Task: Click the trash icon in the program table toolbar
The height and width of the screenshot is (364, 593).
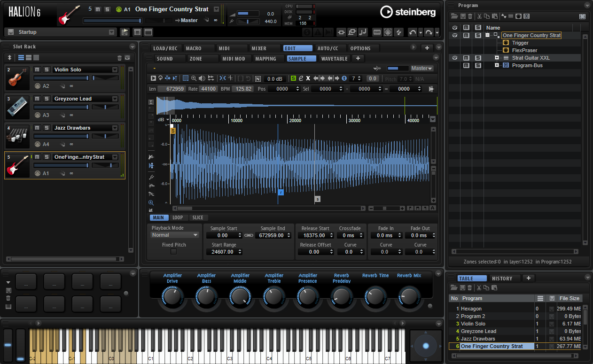Action: 469,287
